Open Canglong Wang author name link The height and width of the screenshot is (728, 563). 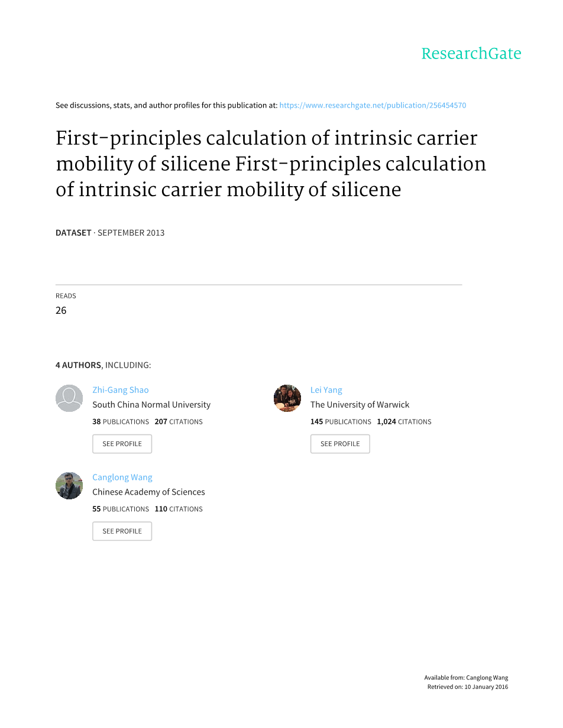click(x=122, y=477)
